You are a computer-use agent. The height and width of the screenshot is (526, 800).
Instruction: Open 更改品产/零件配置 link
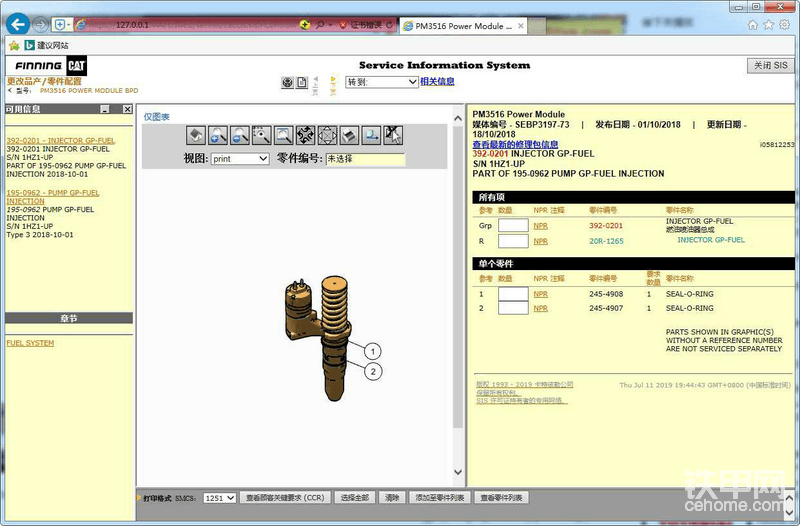click(44, 81)
